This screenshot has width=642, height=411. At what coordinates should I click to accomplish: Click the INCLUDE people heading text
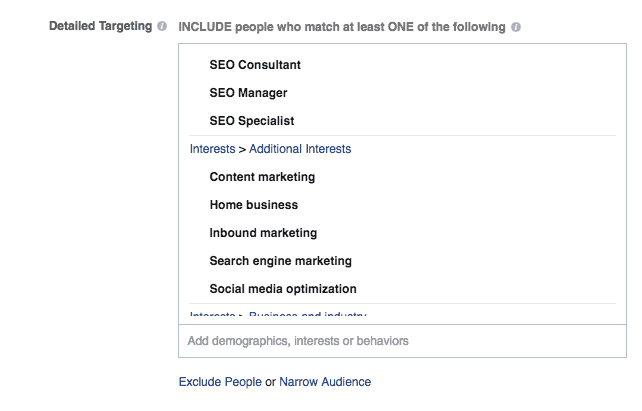click(341, 27)
